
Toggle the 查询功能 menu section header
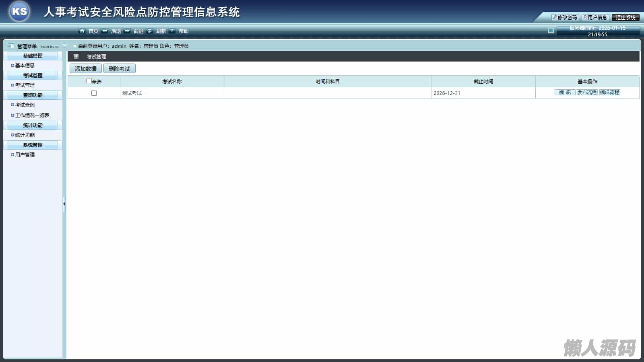pos(33,95)
